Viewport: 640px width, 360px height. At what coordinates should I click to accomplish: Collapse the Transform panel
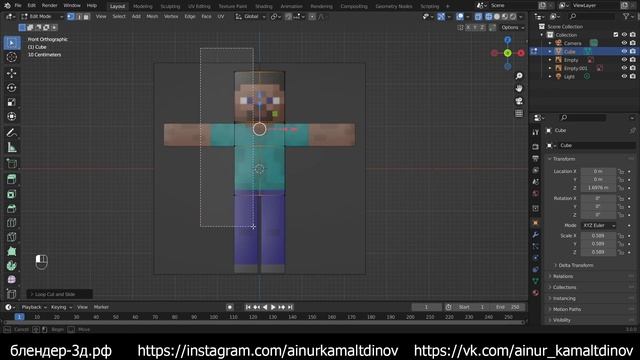[x=564, y=159]
